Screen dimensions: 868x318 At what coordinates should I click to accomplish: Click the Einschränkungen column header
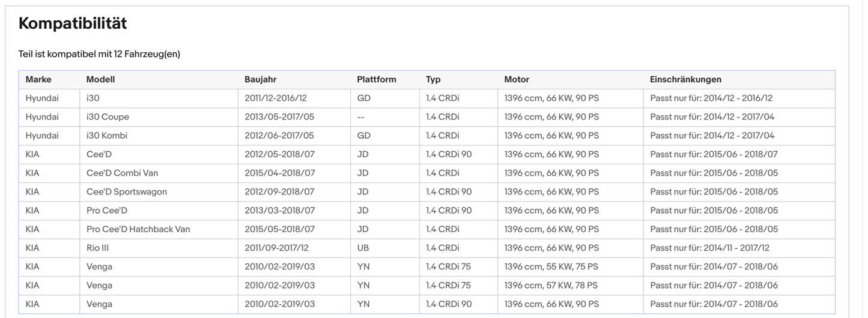(x=685, y=79)
